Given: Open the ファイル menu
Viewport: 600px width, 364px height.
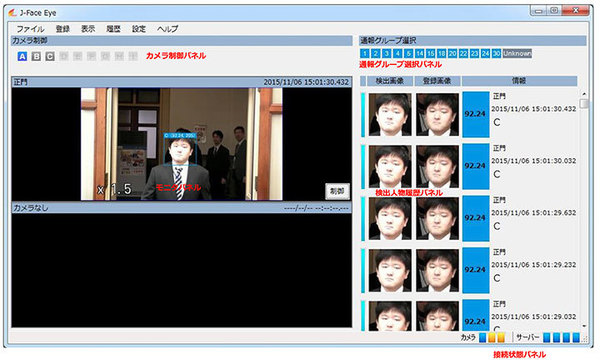Looking at the screenshot, I should tap(30, 29).
